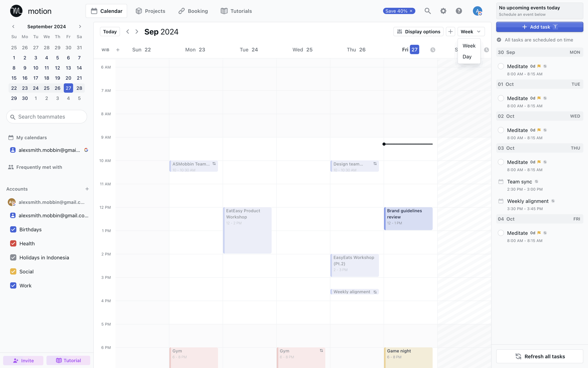588x368 pixels.
Task: Select Day from view dropdown
Action: (x=469, y=57)
